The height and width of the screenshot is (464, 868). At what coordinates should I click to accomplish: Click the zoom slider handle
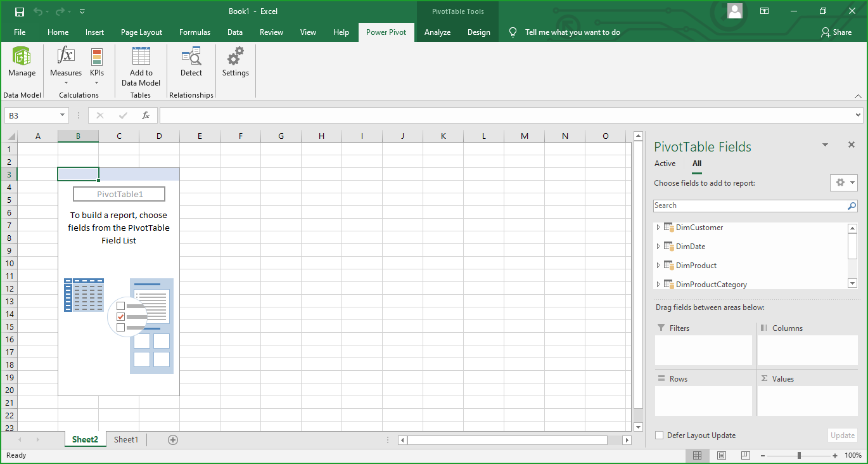coord(799,455)
